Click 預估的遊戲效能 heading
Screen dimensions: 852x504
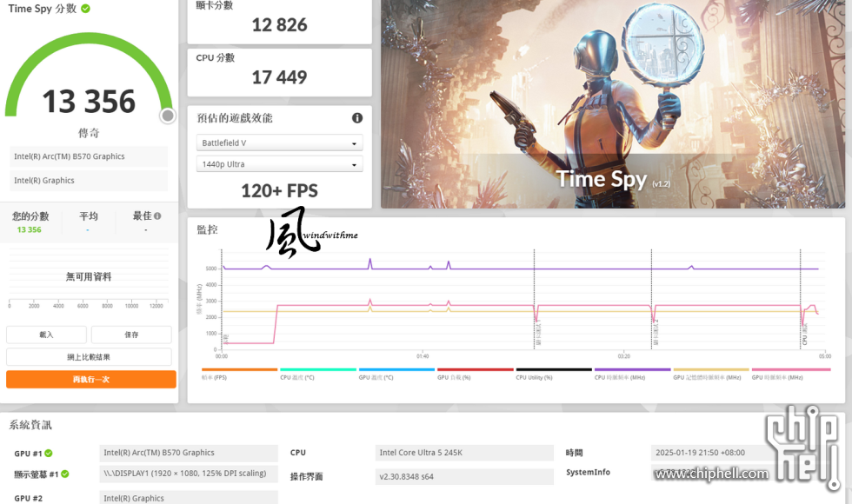234,118
